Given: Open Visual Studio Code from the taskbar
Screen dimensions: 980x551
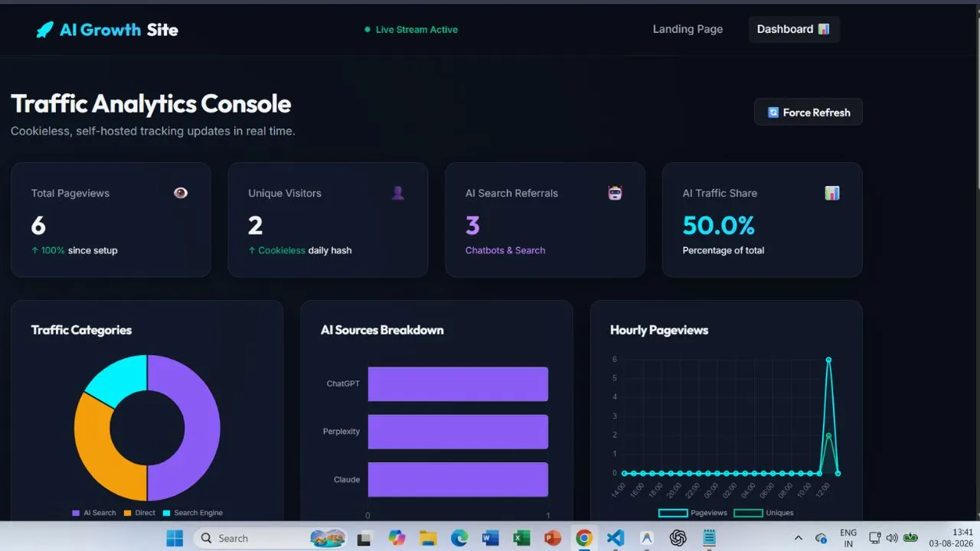Looking at the screenshot, I should (x=616, y=538).
